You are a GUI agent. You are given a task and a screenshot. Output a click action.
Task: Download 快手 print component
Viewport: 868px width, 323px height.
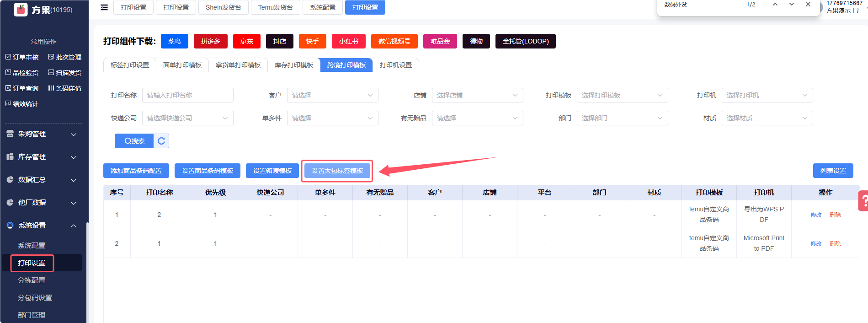tap(313, 41)
